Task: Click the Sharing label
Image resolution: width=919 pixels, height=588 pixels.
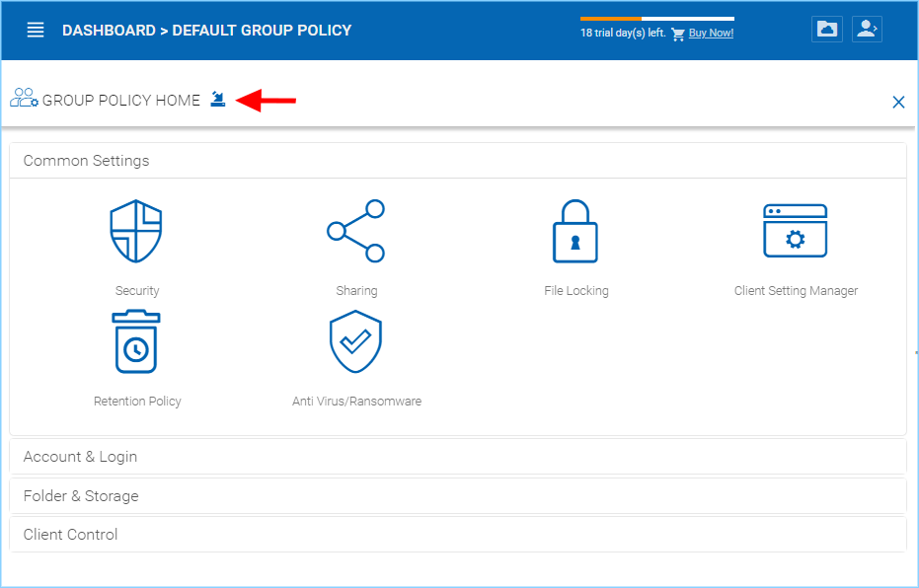Action: pos(356,290)
